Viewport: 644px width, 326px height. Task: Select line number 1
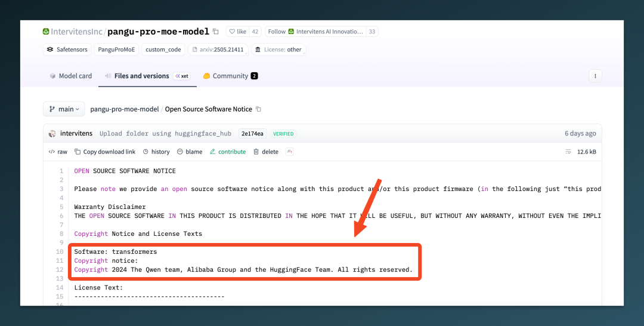(x=61, y=171)
